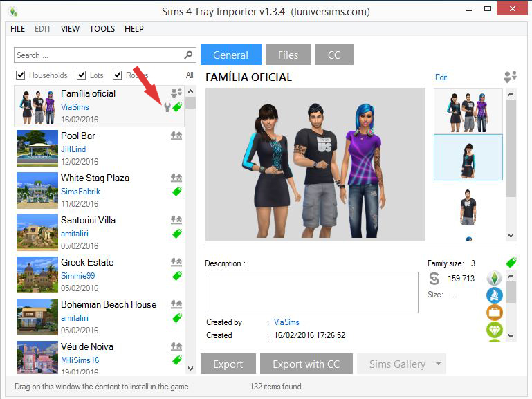Open the FILE menu
This screenshot has width=532, height=399.
(18, 29)
